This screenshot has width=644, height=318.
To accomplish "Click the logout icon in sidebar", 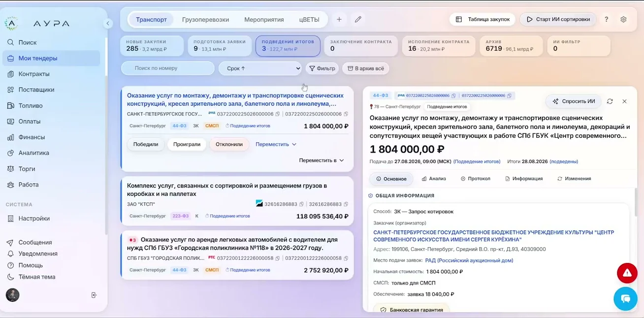I will [94, 295].
